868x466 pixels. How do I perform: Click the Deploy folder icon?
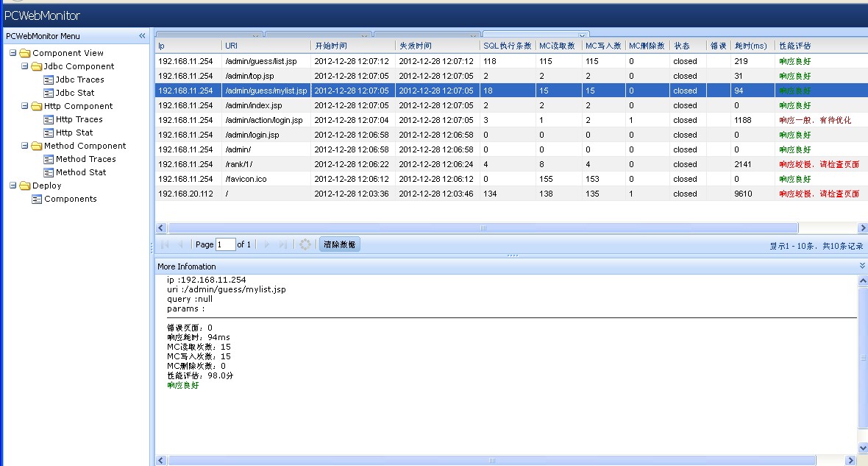pos(25,186)
